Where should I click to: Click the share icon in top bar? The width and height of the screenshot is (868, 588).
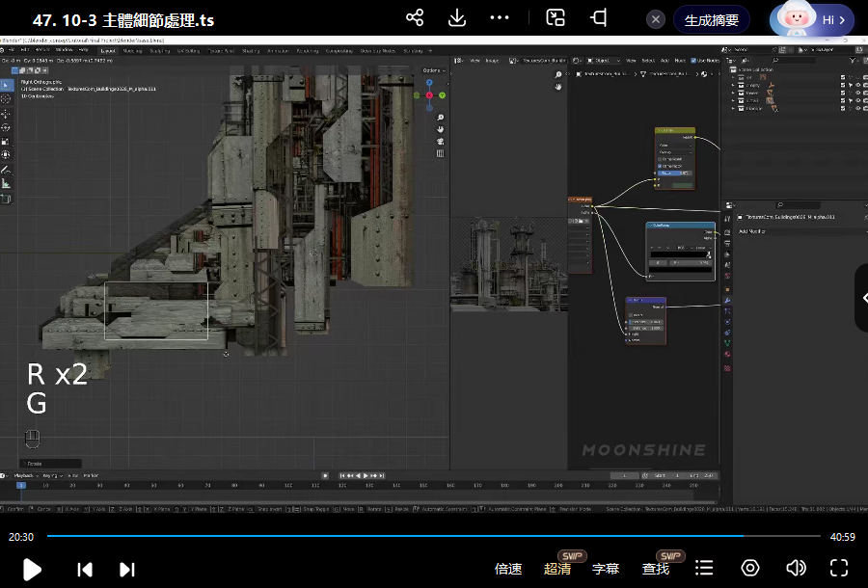tap(415, 18)
